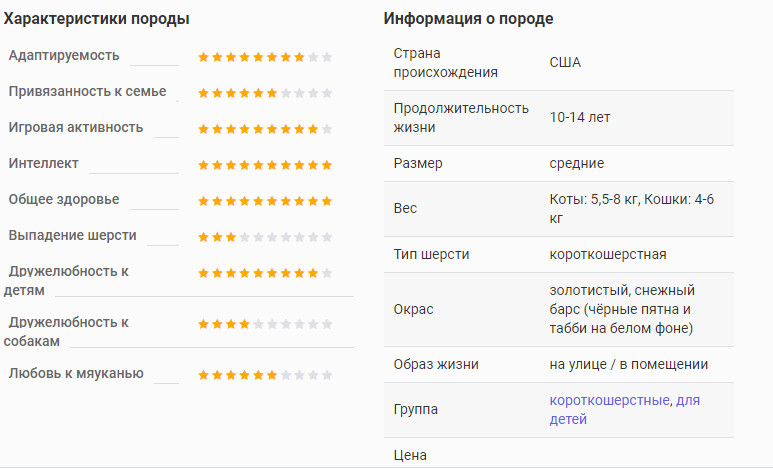773x468 pixels.
Task: Click the Информация о породе heading
Action: 468,19
